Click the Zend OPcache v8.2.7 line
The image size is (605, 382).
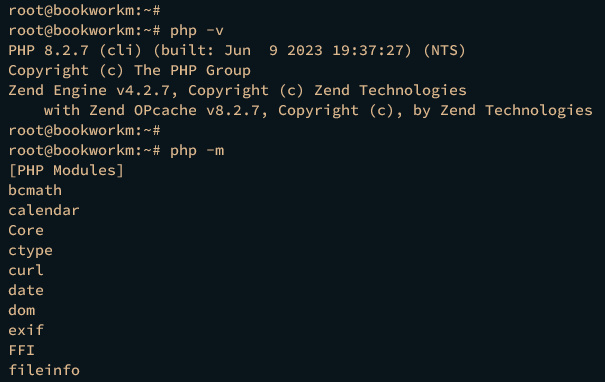point(318,111)
